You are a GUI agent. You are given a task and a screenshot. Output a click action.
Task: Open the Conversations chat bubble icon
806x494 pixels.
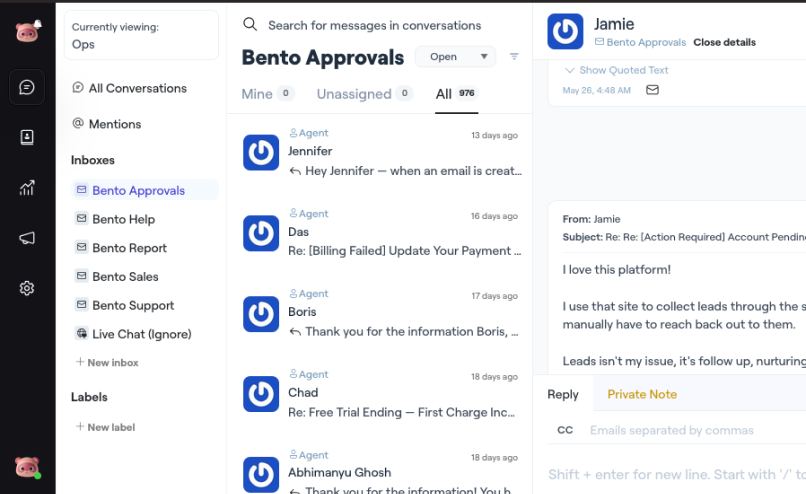(27, 87)
